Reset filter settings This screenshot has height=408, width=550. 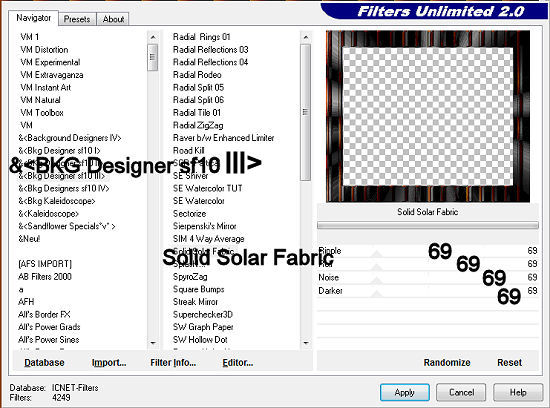pyautogui.click(x=509, y=362)
